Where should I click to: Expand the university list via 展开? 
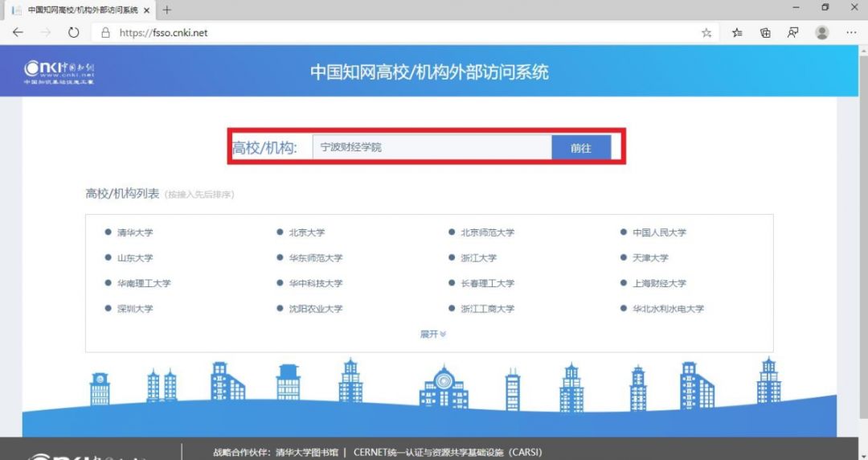[x=432, y=334]
